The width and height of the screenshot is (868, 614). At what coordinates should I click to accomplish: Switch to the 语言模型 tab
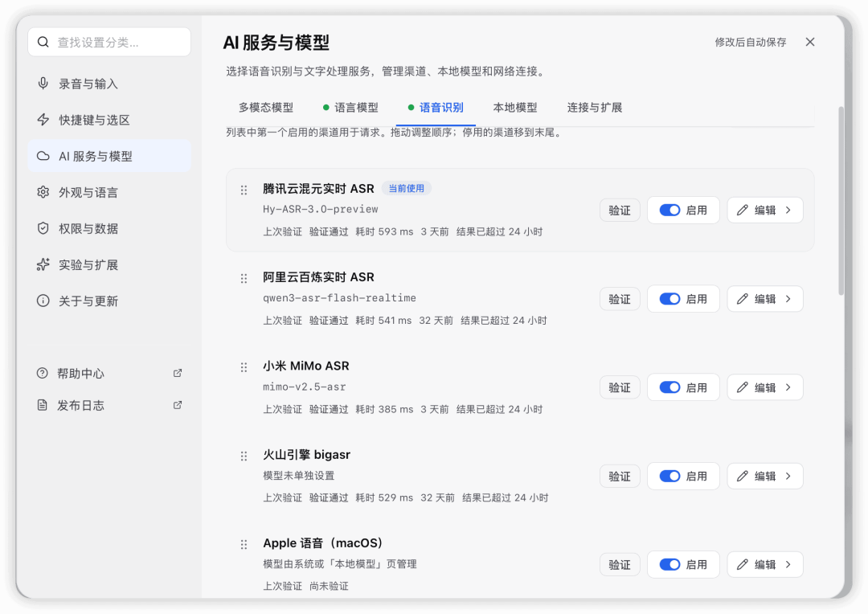351,108
